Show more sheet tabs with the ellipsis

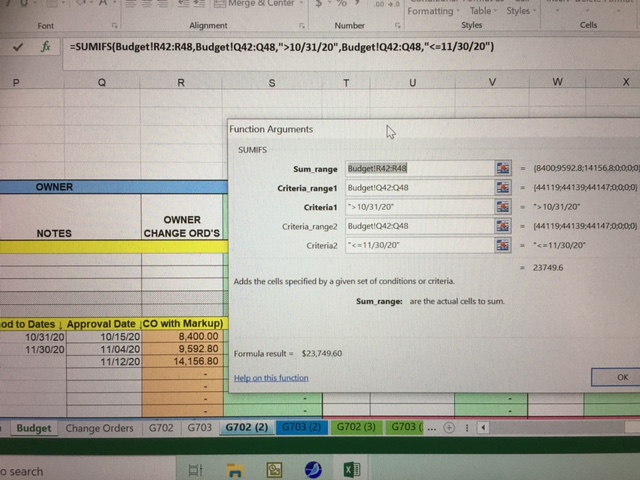[432, 429]
